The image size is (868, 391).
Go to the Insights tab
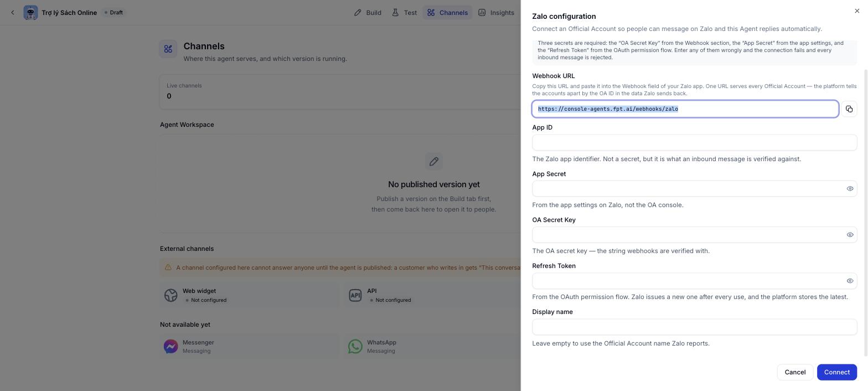(x=497, y=13)
